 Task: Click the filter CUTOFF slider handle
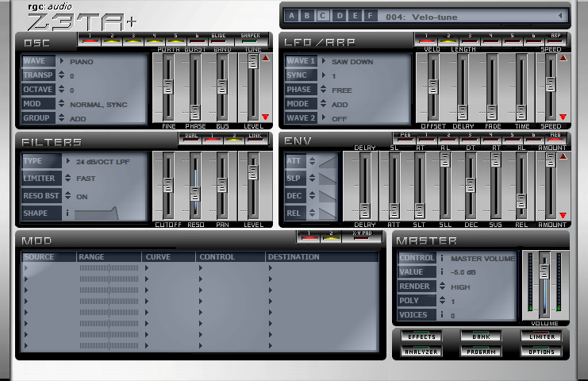[167, 185]
